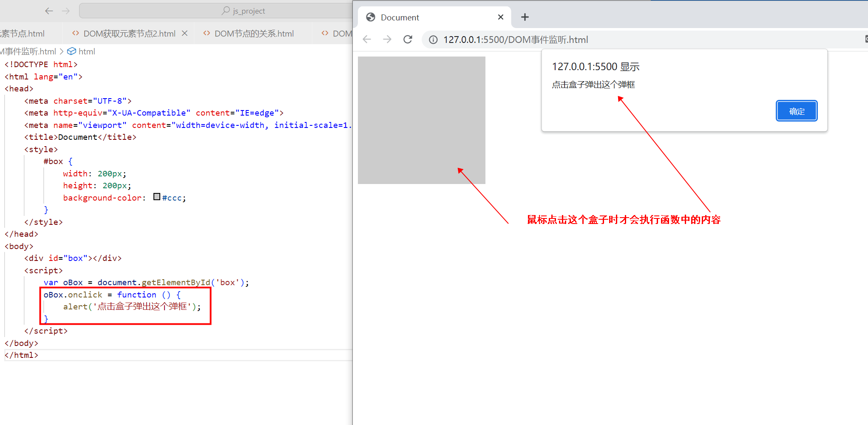Viewport: 868px width, 425px height.
Task: Confirm the alert with the 确定 button
Action: 797,111
